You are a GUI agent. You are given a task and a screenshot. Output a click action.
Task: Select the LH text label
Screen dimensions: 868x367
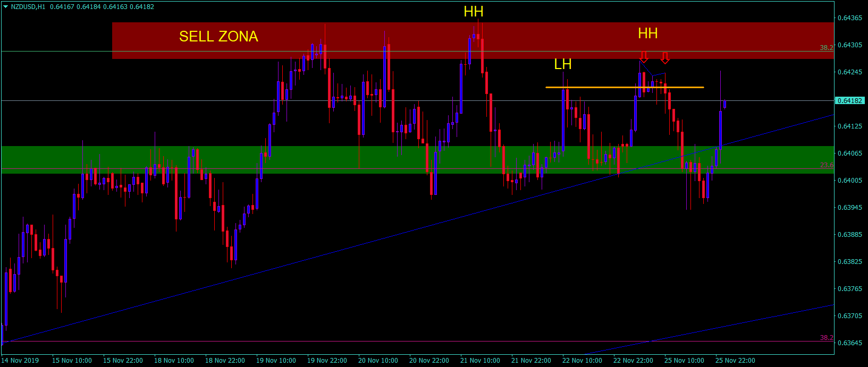(562, 64)
